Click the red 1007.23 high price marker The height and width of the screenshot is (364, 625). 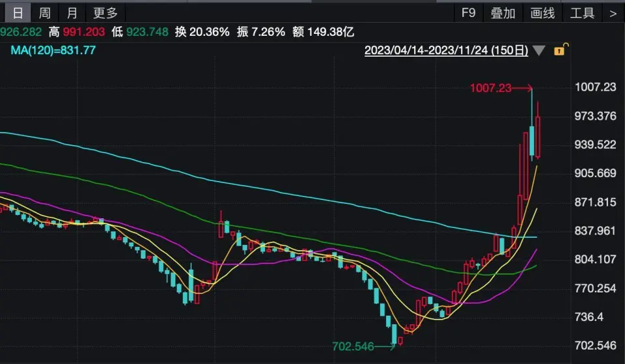pos(491,88)
